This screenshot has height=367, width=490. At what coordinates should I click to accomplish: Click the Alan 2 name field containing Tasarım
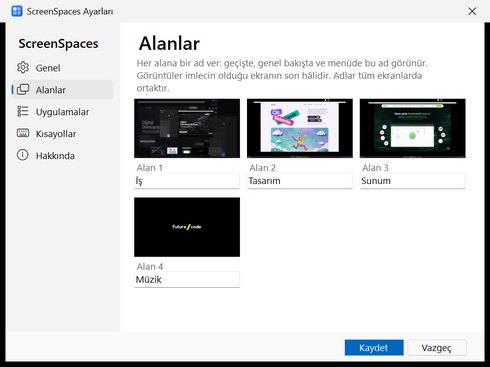tap(300, 181)
